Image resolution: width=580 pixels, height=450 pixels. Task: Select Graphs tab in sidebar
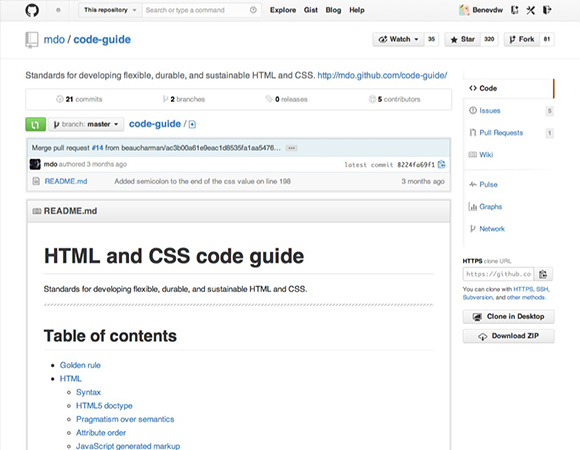[508, 206]
